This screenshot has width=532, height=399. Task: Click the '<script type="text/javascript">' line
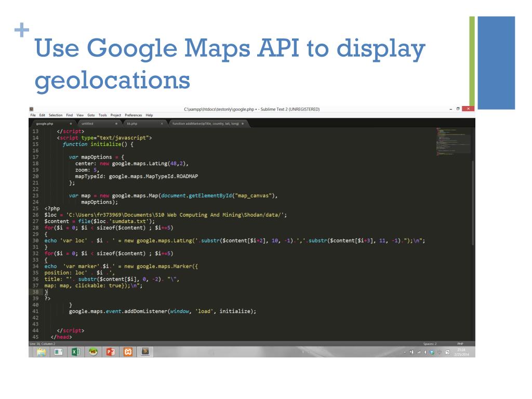104,138
